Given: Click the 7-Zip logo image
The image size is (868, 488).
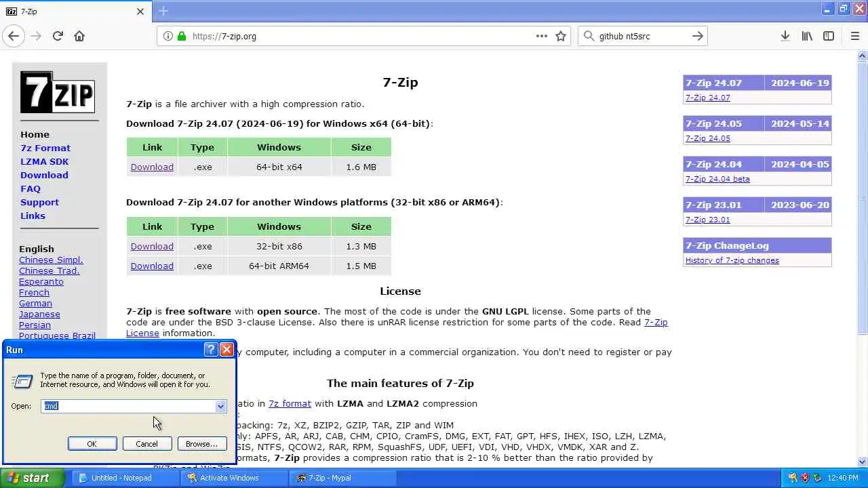Looking at the screenshot, I should pos(58,91).
